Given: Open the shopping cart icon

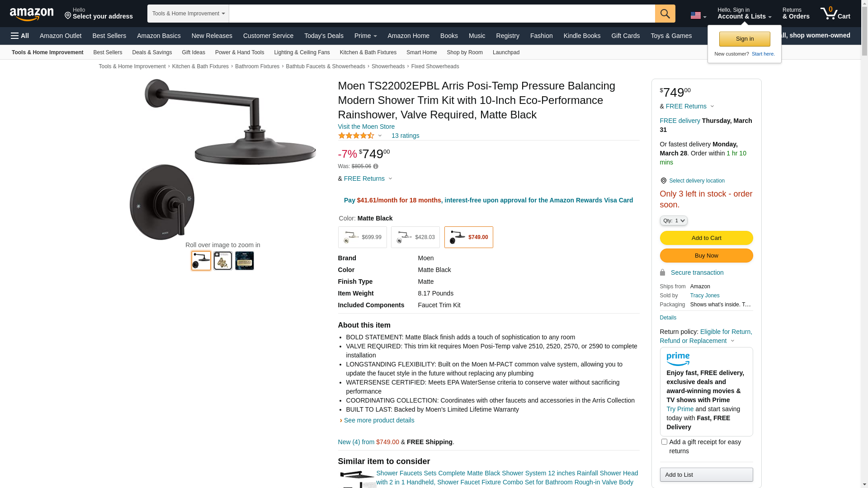Looking at the screenshot, I should click(835, 13).
